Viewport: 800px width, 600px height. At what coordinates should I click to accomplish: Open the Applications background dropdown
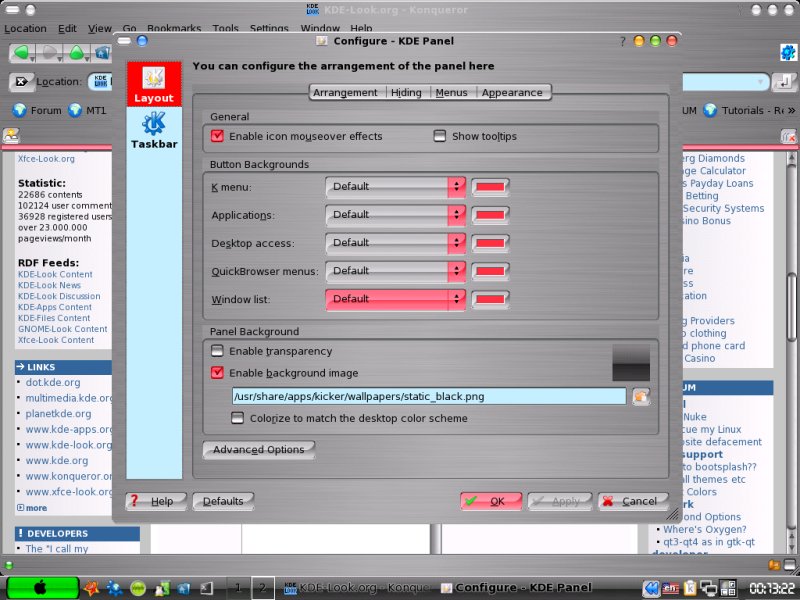click(395, 215)
